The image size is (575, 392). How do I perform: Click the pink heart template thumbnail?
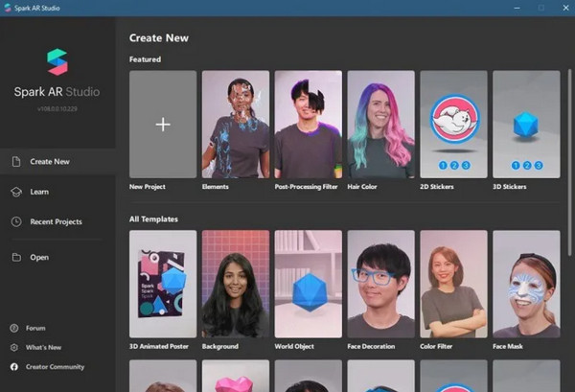pos(236,376)
